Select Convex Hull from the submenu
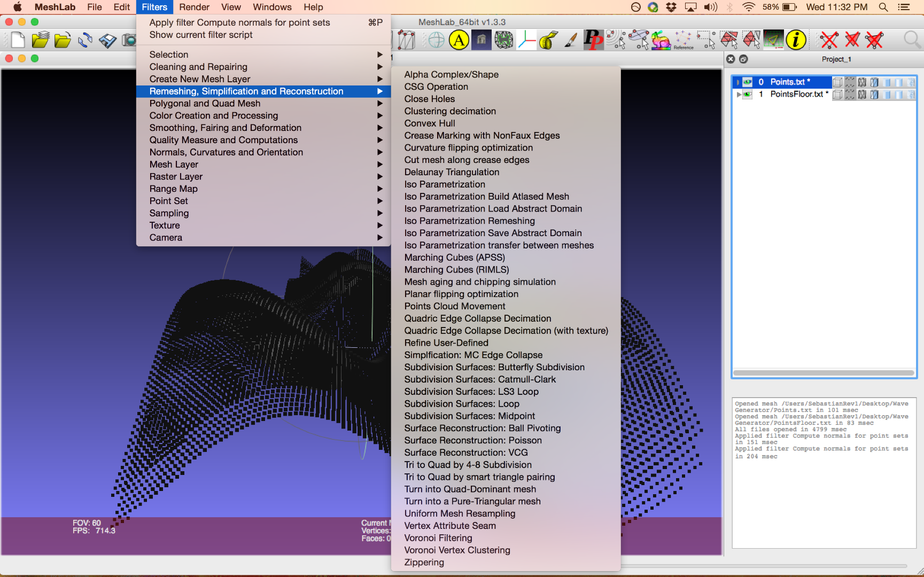Screen dimensions: 924x577 click(x=429, y=123)
